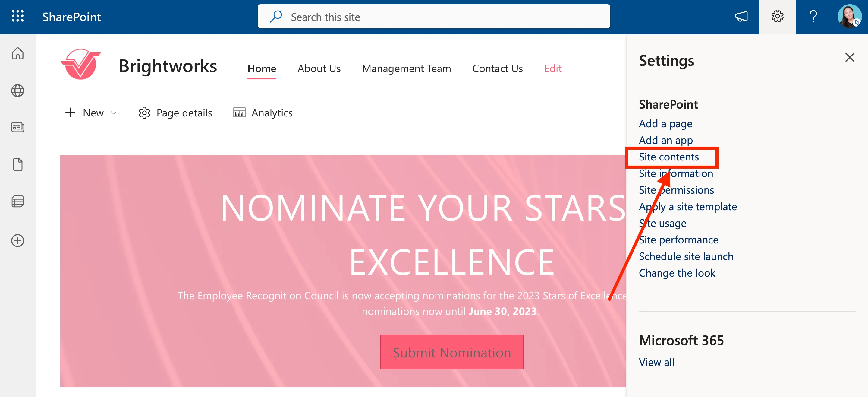This screenshot has height=397, width=868.
Task: Close the Settings panel
Action: 850,57
